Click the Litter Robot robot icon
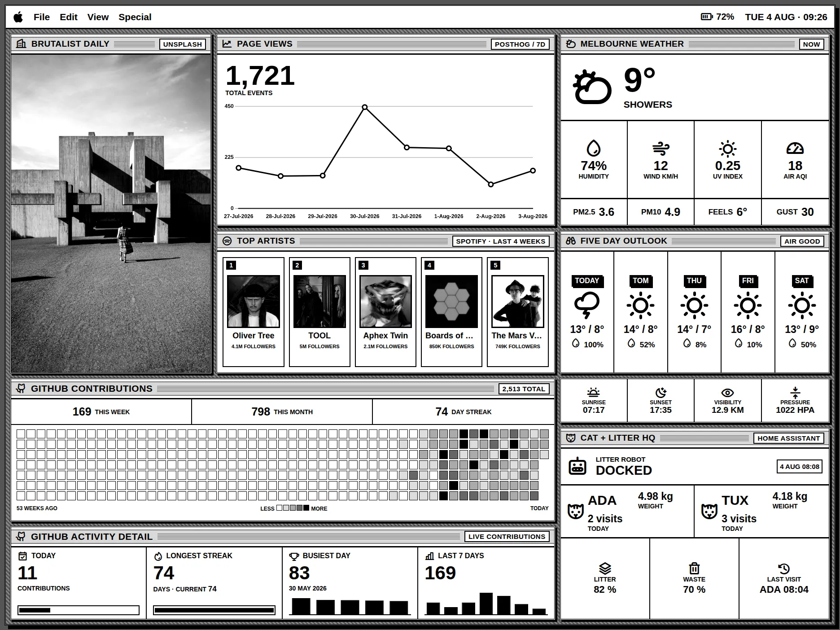 pyautogui.click(x=577, y=466)
